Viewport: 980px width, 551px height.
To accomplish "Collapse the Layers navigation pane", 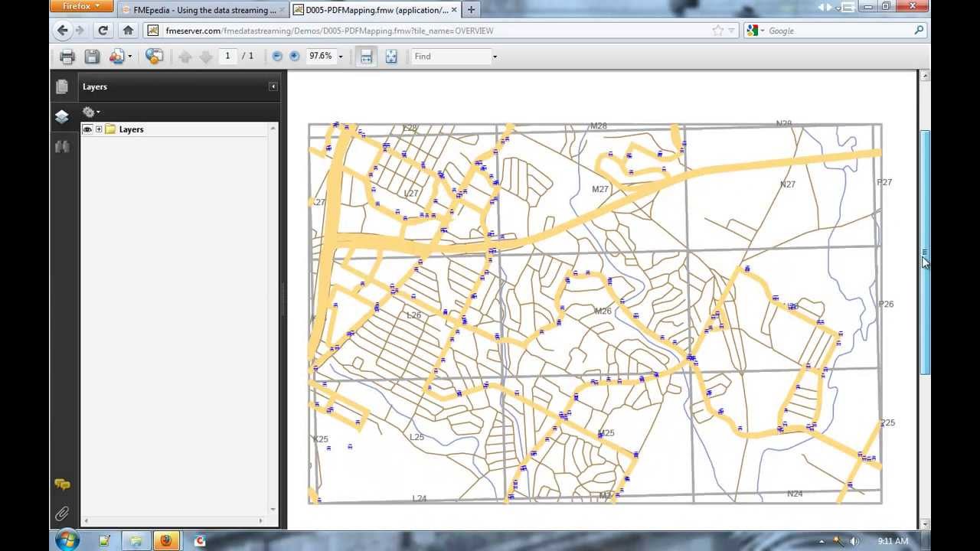I will click(x=273, y=86).
